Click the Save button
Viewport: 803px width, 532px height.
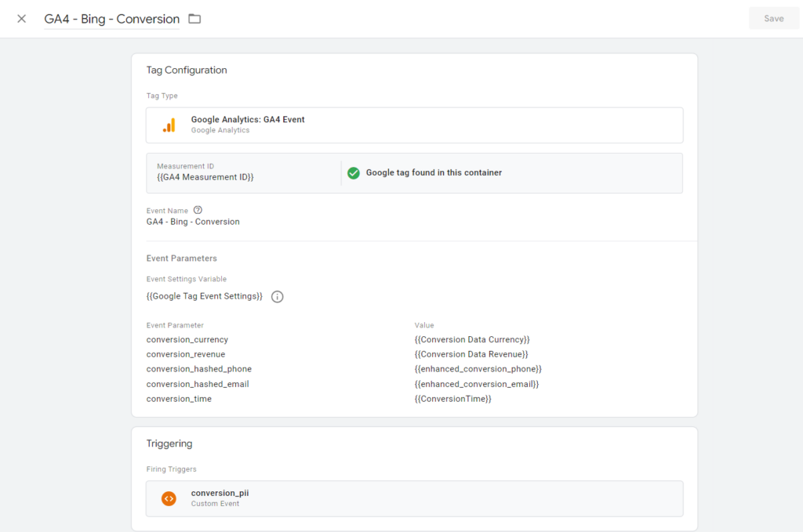click(x=773, y=19)
